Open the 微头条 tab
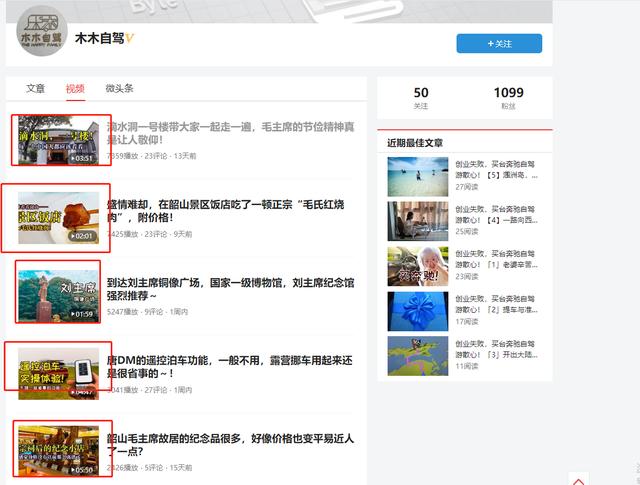640x485 pixels. click(119, 89)
